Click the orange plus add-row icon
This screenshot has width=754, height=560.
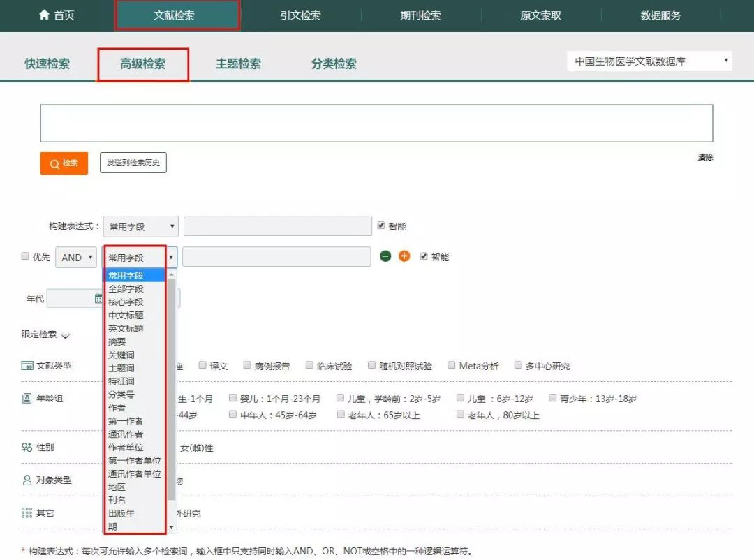point(404,256)
